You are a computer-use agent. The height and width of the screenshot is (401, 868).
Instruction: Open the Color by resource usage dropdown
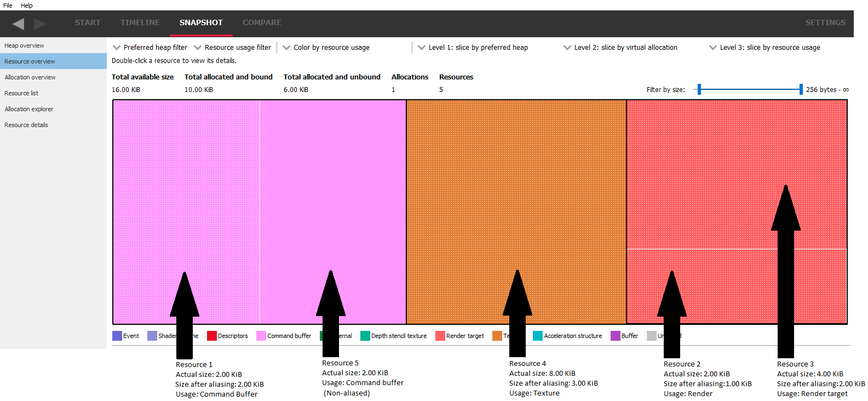[326, 48]
